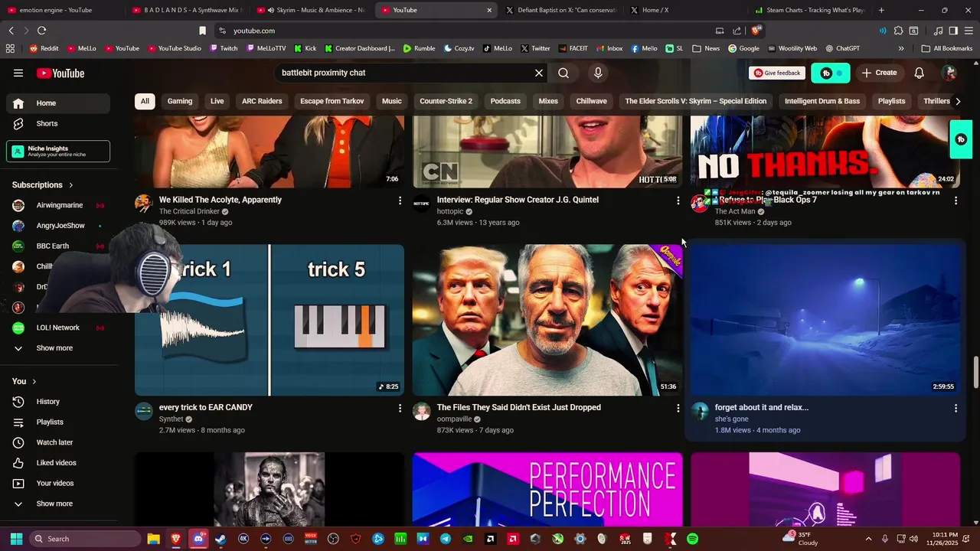Open the account avatar menu

pos(949,73)
